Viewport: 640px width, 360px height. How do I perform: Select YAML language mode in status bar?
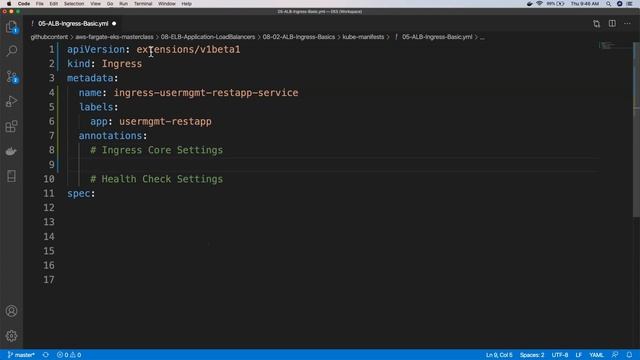596,355
